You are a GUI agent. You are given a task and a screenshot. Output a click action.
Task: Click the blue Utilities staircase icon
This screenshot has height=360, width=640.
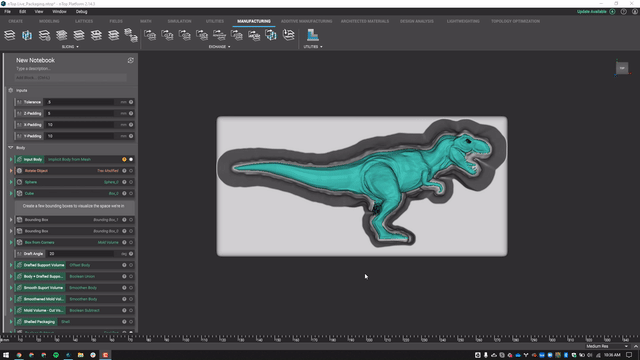(313, 35)
